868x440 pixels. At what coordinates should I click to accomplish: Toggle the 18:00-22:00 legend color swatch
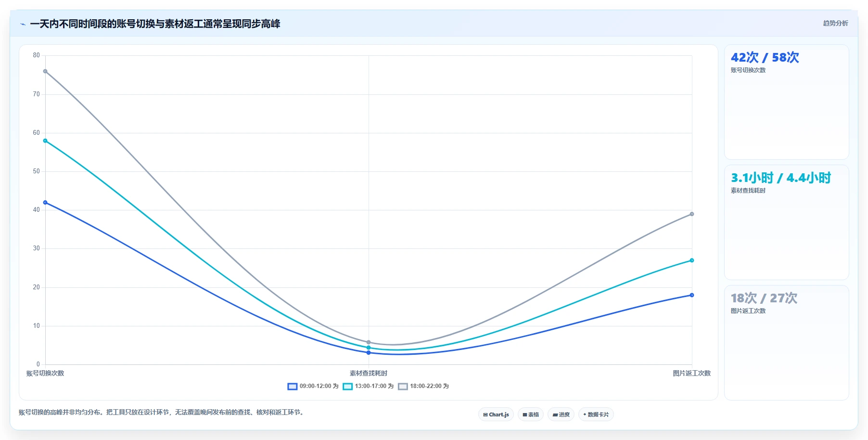click(403, 387)
